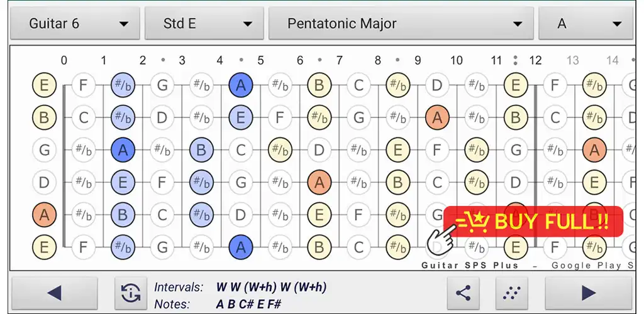Tap blue E on B string fret 5
The width and height of the screenshot is (644, 314).
[241, 117]
